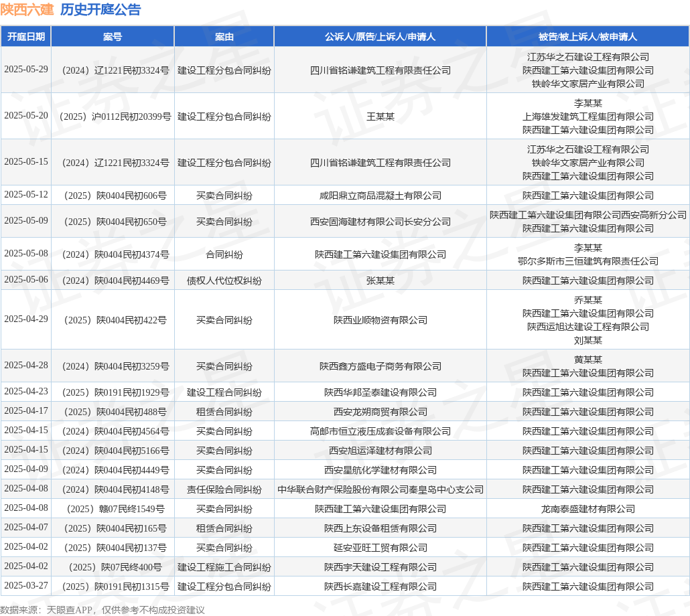Screen dimensions: 690x616
Task: Click defendant 刘某某
Action: pos(588,340)
